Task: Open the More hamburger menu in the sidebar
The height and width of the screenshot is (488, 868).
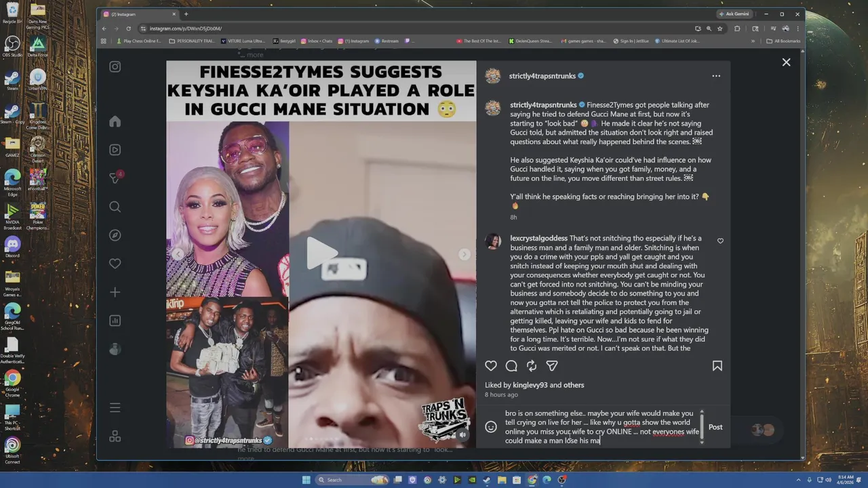Action: click(115, 407)
